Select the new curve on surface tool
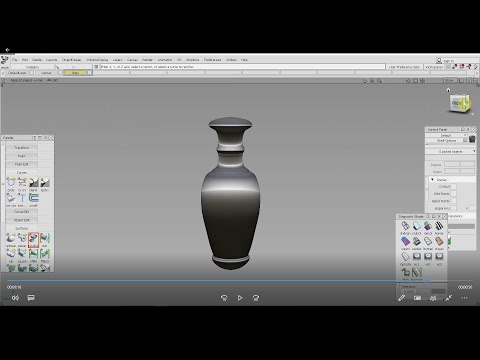The height and width of the screenshot is (360, 480). pyautogui.click(x=11, y=198)
